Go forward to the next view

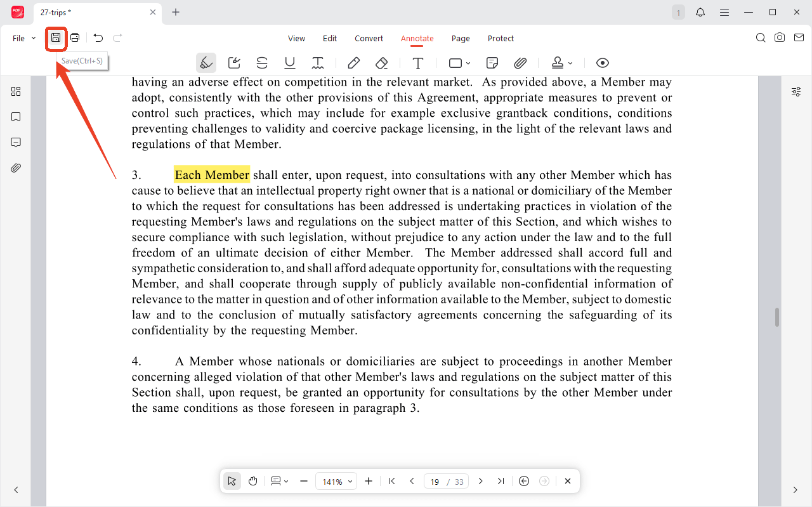tap(544, 481)
